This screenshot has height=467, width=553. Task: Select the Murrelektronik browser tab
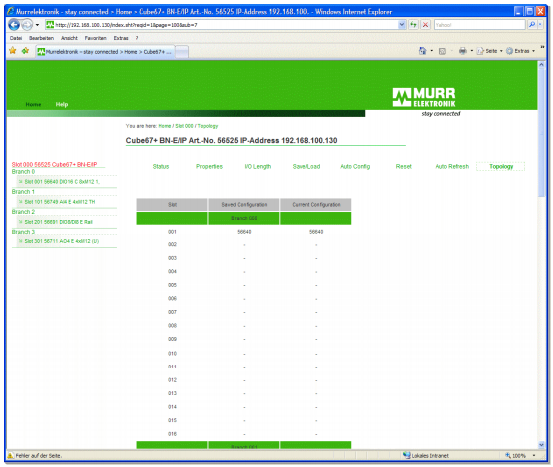pyautogui.click(x=105, y=51)
